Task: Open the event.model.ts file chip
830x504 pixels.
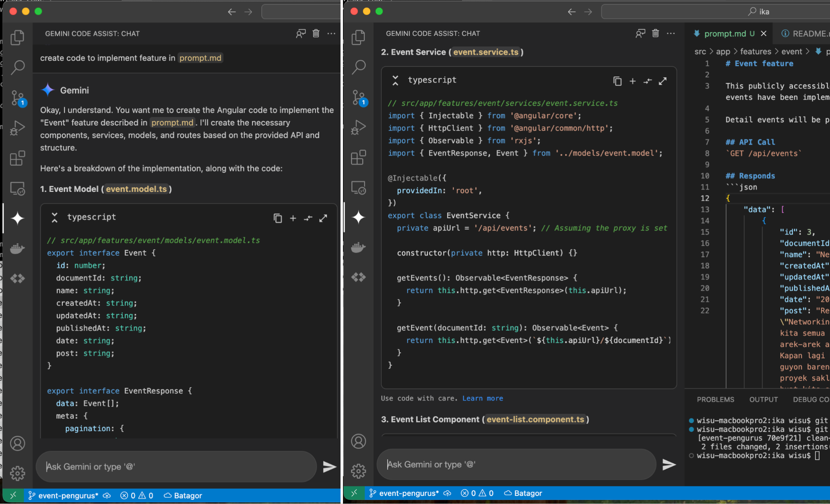Action: pyautogui.click(x=136, y=189)
